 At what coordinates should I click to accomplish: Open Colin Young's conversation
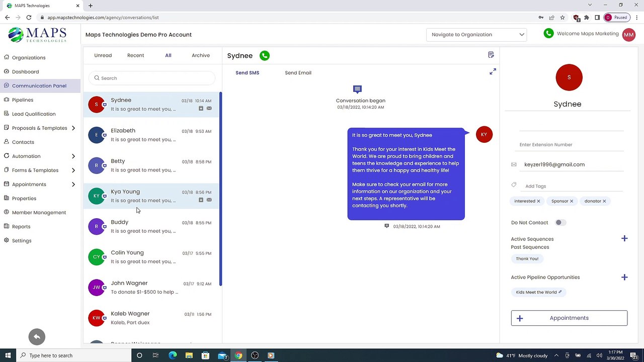tap(151, 257)
